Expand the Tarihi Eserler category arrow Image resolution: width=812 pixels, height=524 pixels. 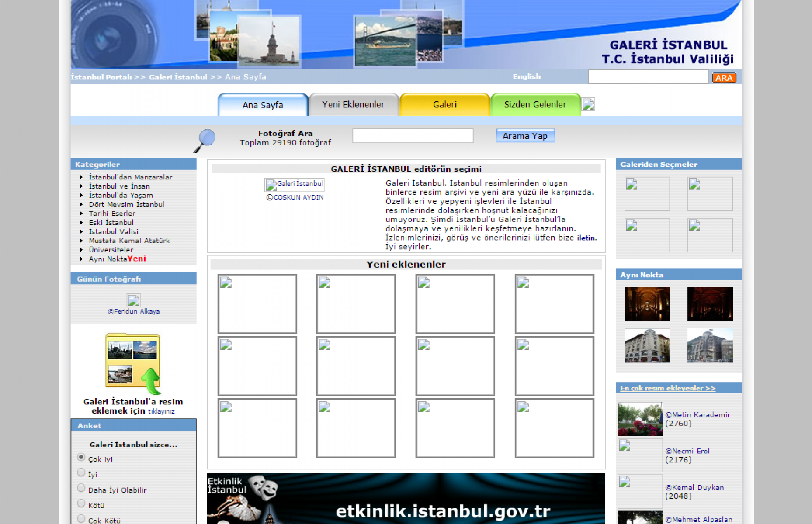81,214
